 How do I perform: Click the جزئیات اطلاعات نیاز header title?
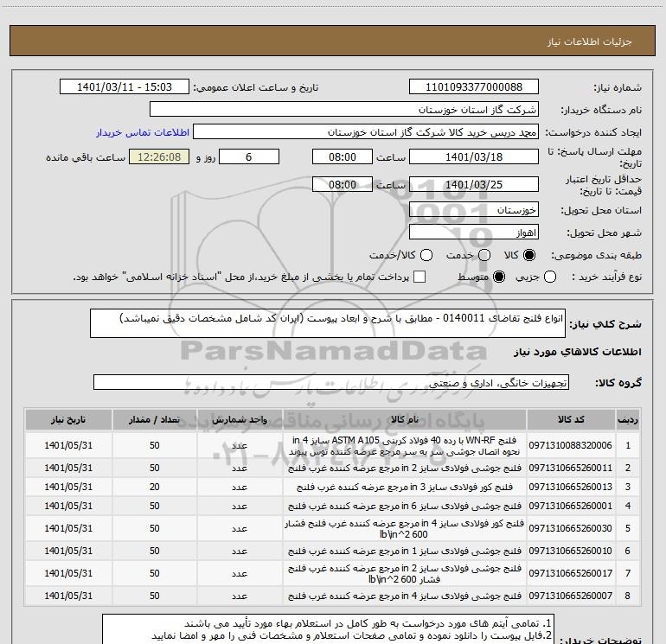point(590,41)
